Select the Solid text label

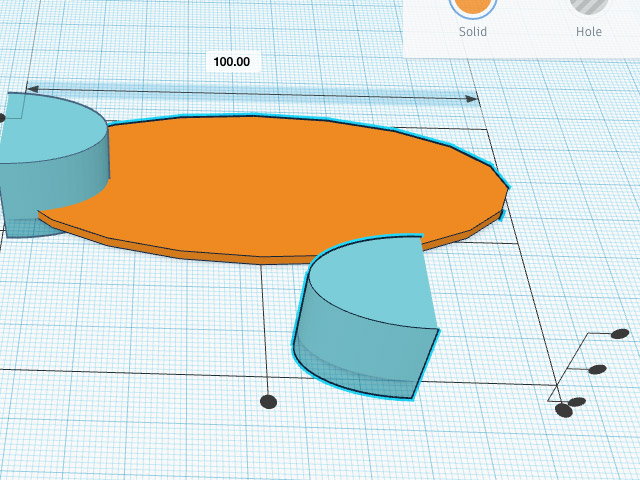tap(473, 31)
